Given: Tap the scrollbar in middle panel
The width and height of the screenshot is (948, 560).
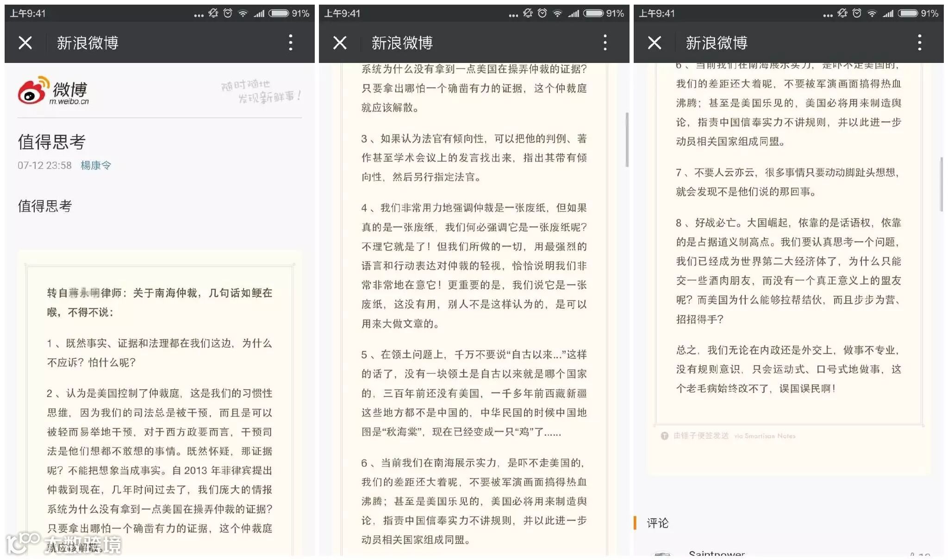Looking at the screenshot, I should pos(627,139).
